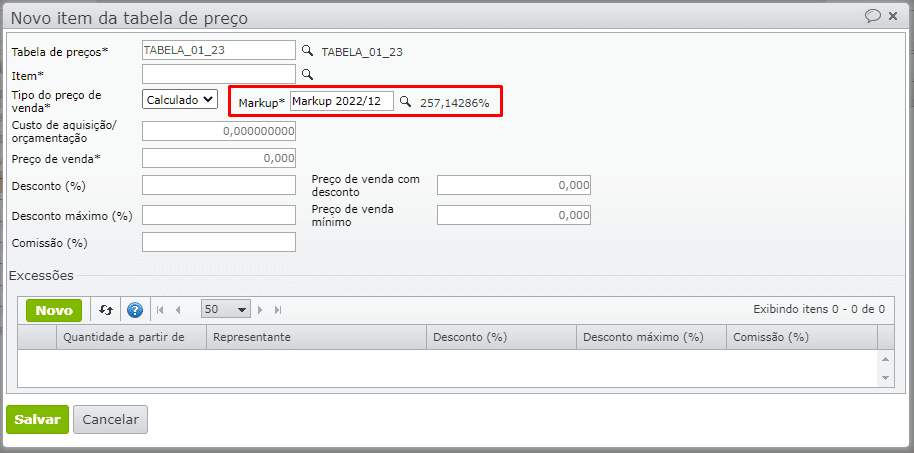Open the blue help icon
Viewport: 914px width, 453px height.
pos(135,310)
